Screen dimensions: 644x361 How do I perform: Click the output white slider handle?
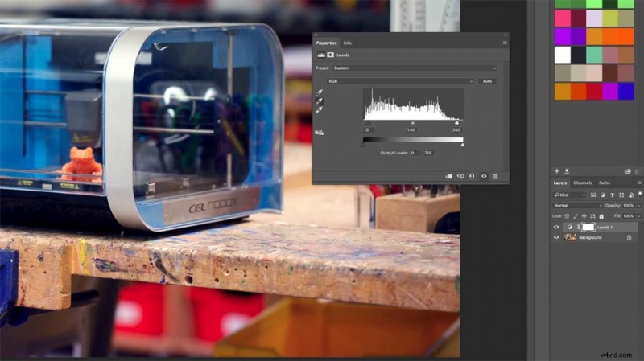click(463, 145)
